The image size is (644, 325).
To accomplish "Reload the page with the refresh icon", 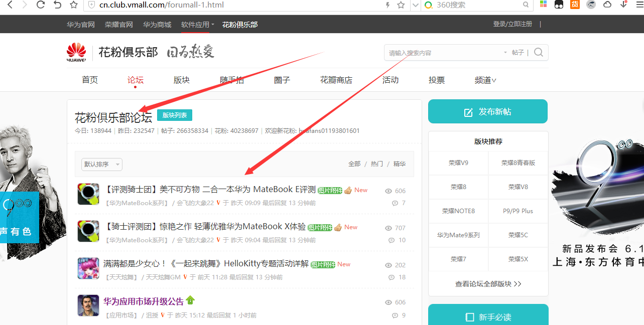I will click(41, 5).
